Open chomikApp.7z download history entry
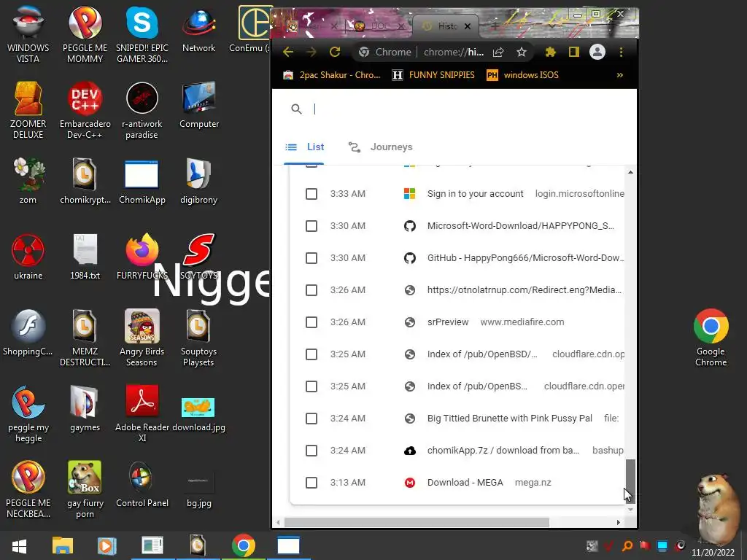Screen dimensions: 747x560 (x=503, y=451)
